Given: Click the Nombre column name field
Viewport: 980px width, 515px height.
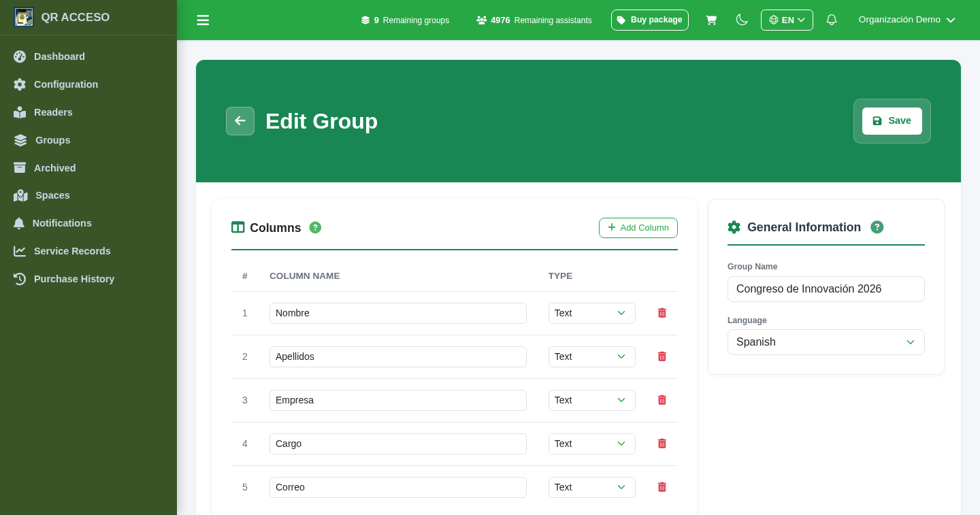Looking at the screenshot, I should (x=398, y=313).
